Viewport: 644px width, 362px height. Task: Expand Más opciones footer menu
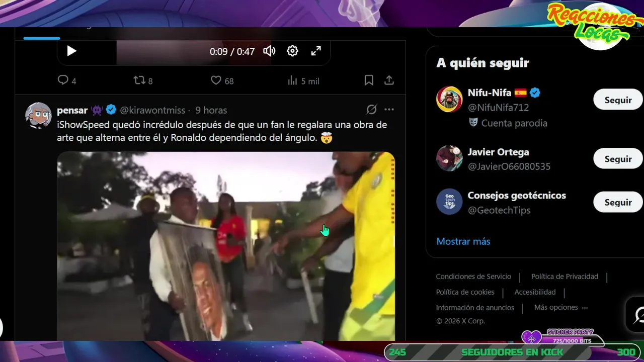coord(561,307)
